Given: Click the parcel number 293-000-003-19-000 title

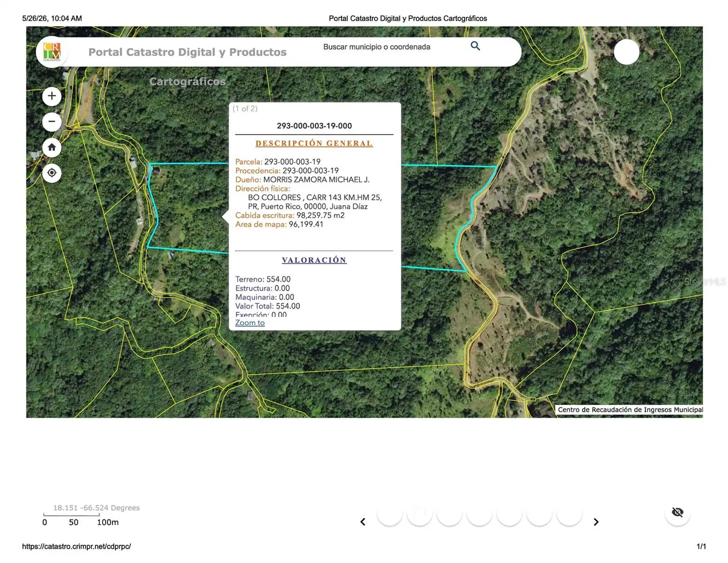Looking at the screenshot, I should point(314,126).
